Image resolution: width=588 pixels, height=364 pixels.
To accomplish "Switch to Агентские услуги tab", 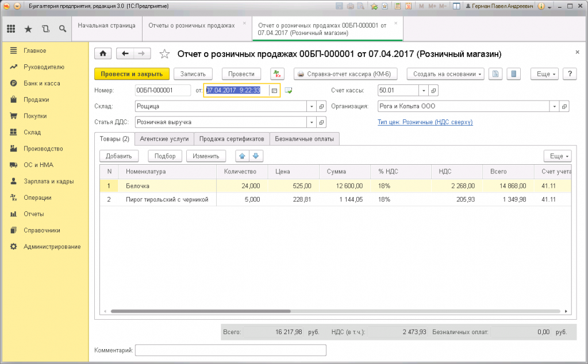I will coord(164,138).
